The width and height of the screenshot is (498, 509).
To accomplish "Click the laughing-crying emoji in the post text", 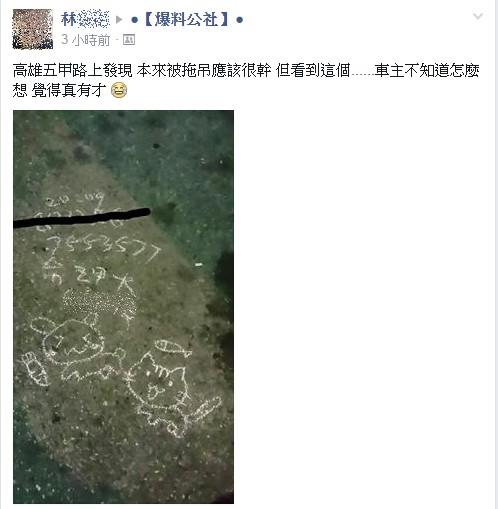I will 119,90.
